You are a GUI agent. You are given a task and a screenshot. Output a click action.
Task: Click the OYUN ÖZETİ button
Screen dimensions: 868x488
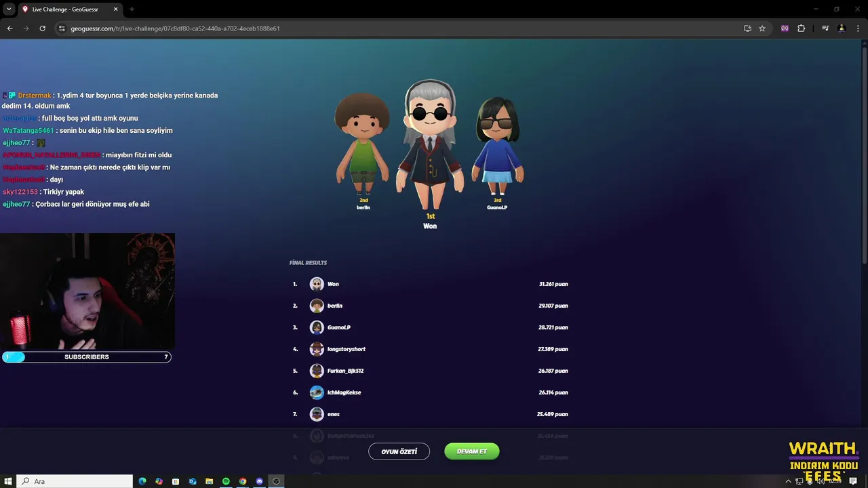[x=399, y=451]
